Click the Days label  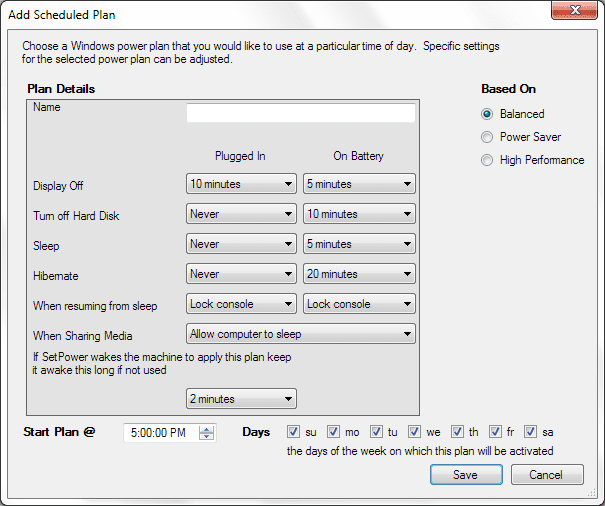pyautogui.click(x=256, y=432)
